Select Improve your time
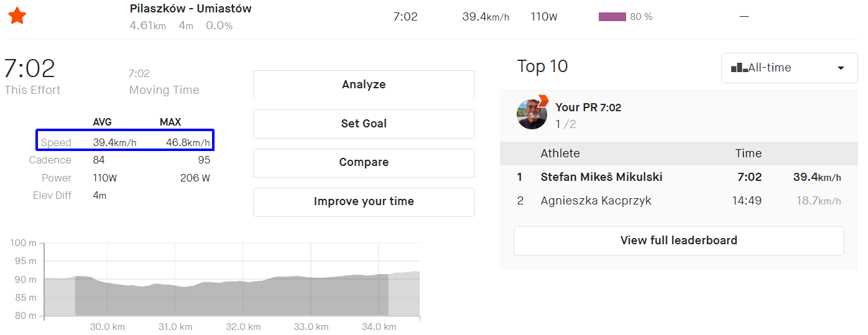The width and height of the screenshot is (868, 335). [x=364, y=201]
